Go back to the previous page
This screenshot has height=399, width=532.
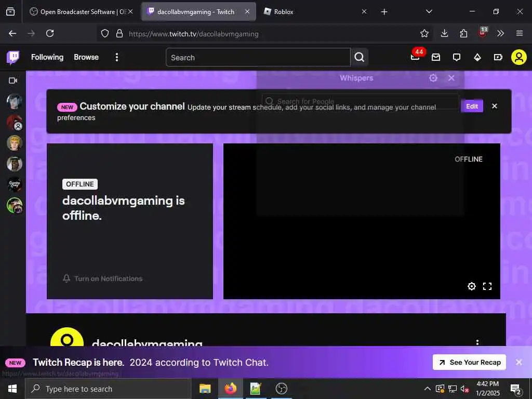(12, 33)
